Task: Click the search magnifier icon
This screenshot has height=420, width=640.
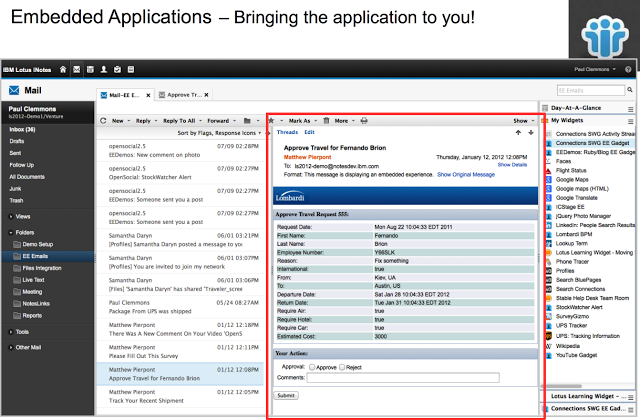Action: click(630, 90)
